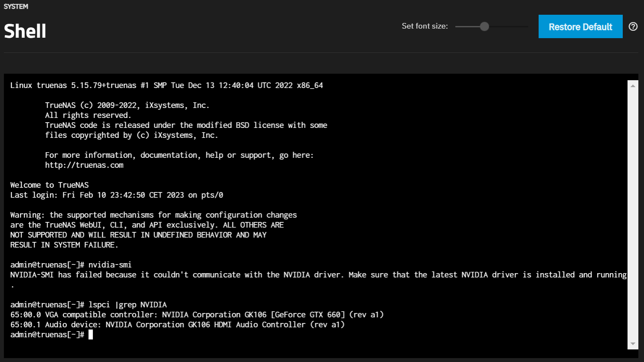644x362 pixels.
Task: Click the SYSTEM breadcrumb label
Action: pos(16,7)
